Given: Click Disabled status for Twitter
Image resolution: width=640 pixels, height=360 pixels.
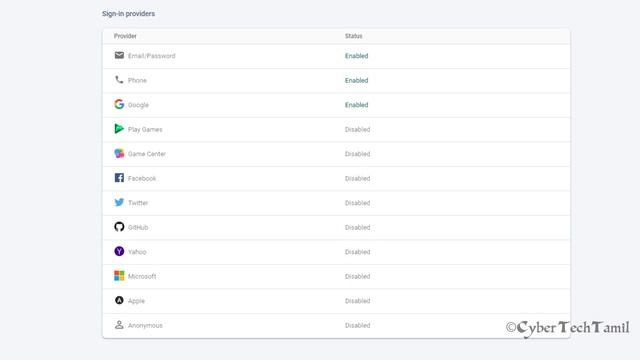Looking at the screenshot, I should point(358,203).
